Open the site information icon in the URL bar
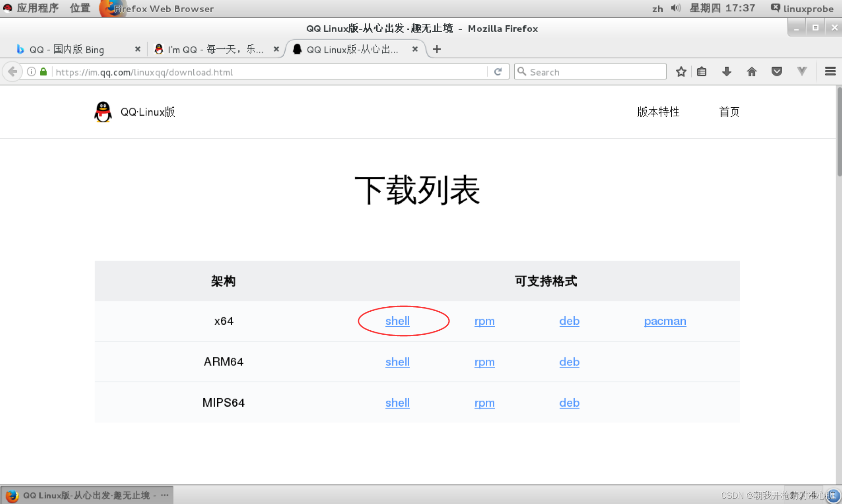Image resolution: width=842 pixels, height=504 pixels. (x=31, y=71)
